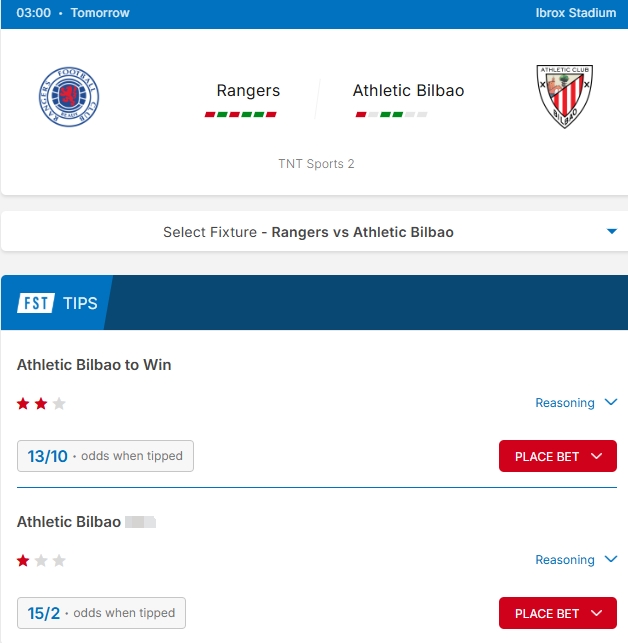
Task: Open the Select Fixture dropdown arrow
Action: point(611,232)
